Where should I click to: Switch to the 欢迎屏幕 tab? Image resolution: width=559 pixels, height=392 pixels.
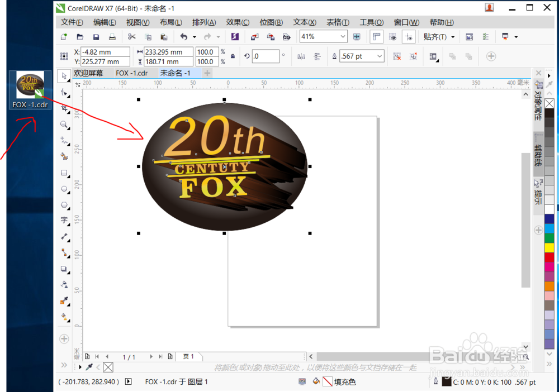88,73
